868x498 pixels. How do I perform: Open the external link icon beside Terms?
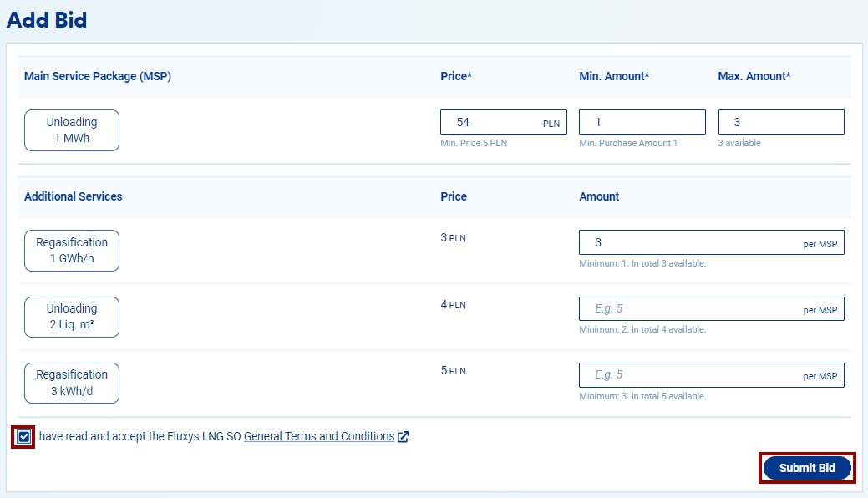click(404, 437)
